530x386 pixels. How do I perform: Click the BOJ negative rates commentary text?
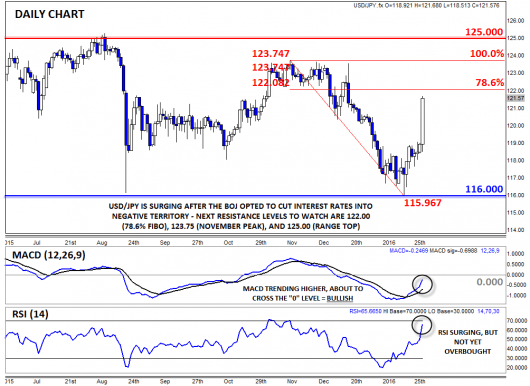(241, 216)
